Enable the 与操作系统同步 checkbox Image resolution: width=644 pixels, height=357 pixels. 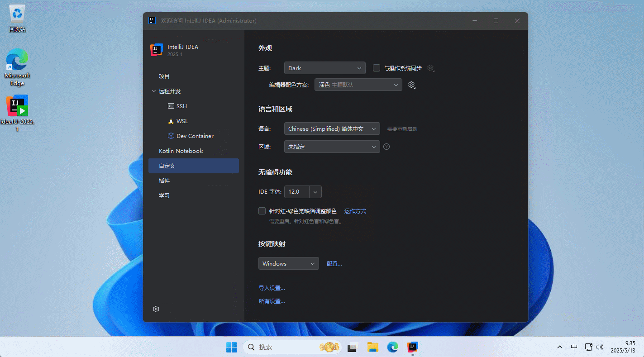tap(376, 68)
